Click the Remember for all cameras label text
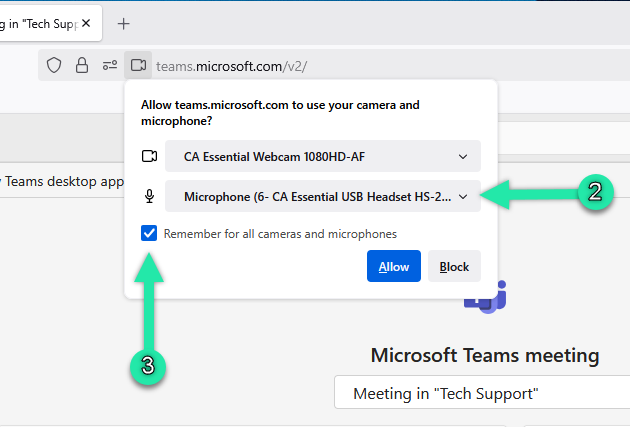The height and width of the screenshot is (427, 630). click(x=280, y=234)
